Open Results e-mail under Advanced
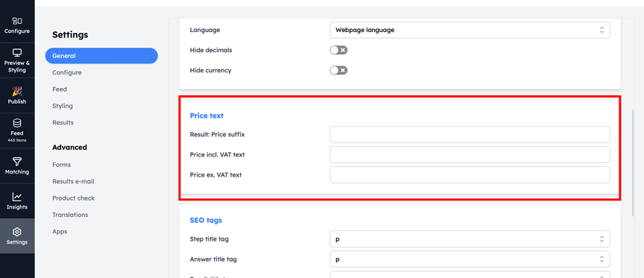Screen dimensions: 644x278 click(x=74, y=182)
